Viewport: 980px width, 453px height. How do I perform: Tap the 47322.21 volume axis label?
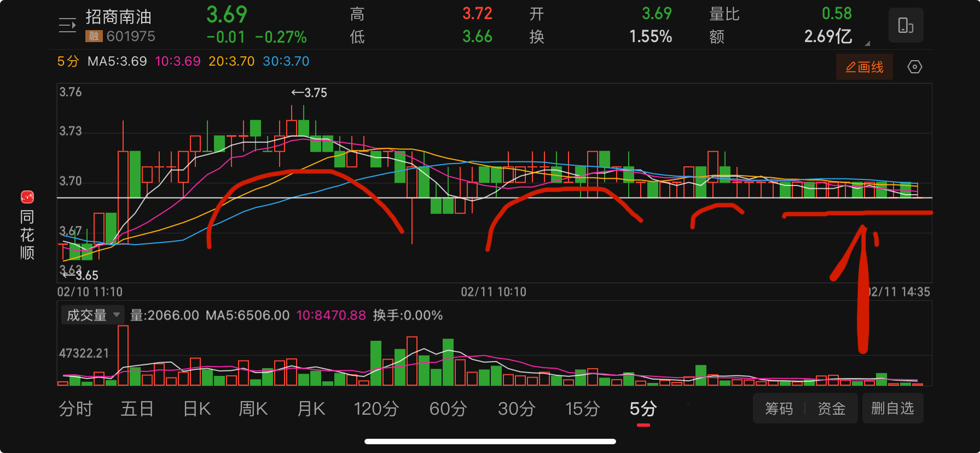coord(84,353)
